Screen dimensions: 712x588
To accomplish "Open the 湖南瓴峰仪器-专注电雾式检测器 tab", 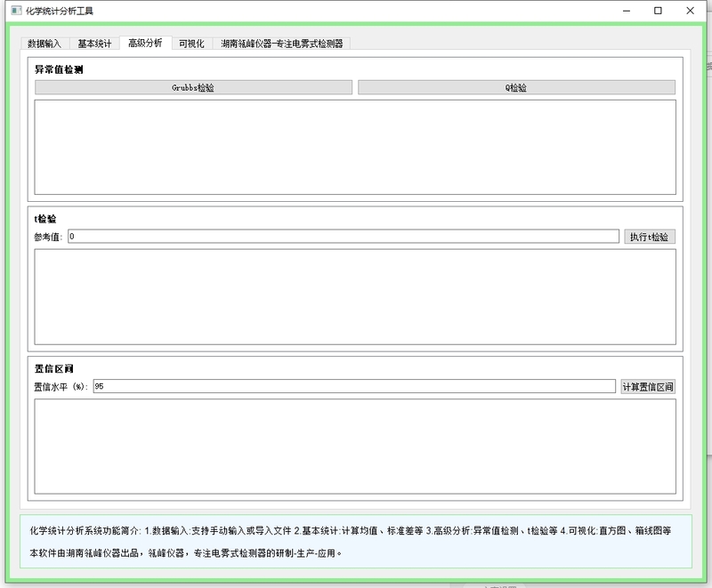I will click(282, 43).
